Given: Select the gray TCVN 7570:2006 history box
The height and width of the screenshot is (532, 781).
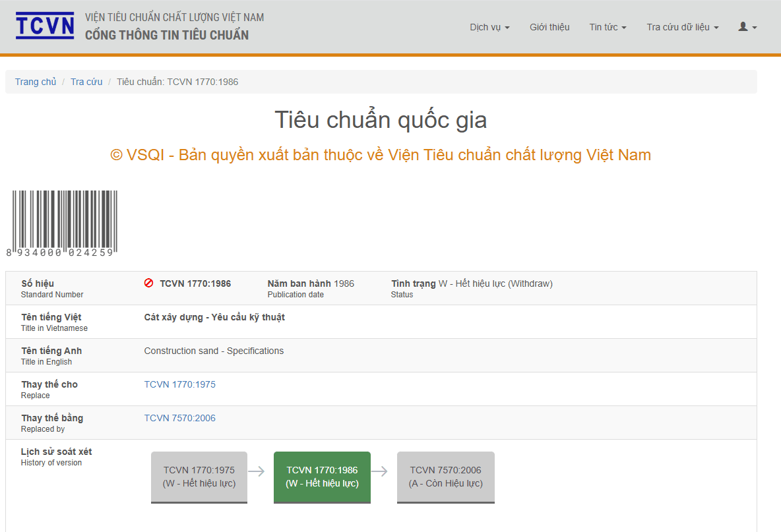Looking at the screenshot, I should click(x=446, y=477).
